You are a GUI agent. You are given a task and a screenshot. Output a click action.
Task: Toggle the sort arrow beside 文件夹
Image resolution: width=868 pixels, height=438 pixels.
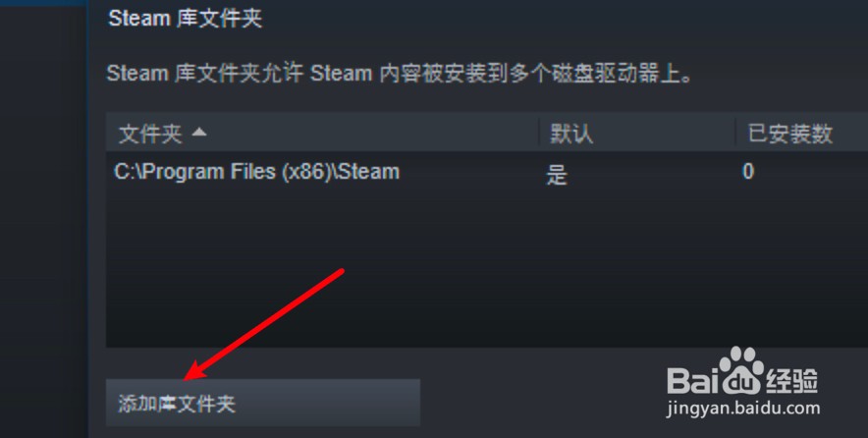tap(198, 133)
